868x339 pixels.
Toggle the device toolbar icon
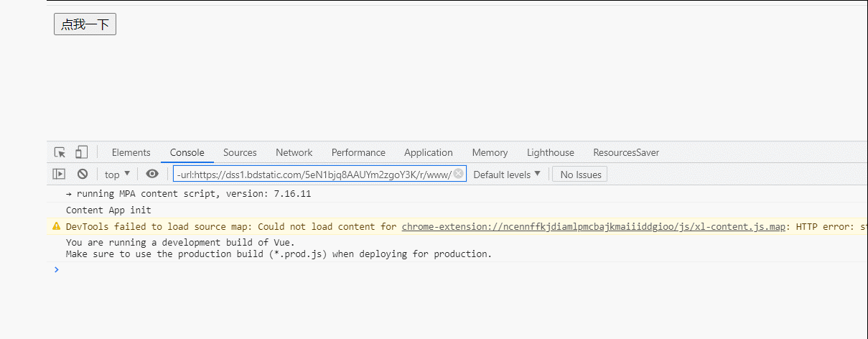tap(81, 152)
